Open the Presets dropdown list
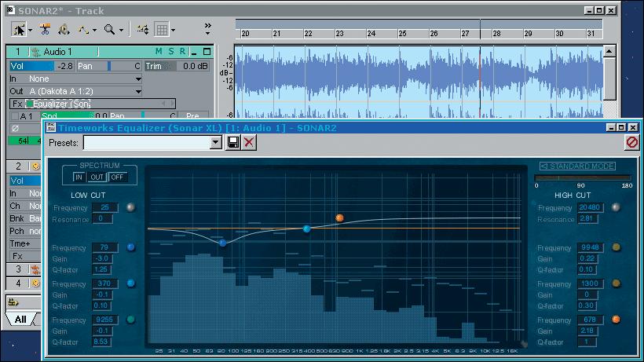This screenshot has width=644, height=362. (216, 143)
